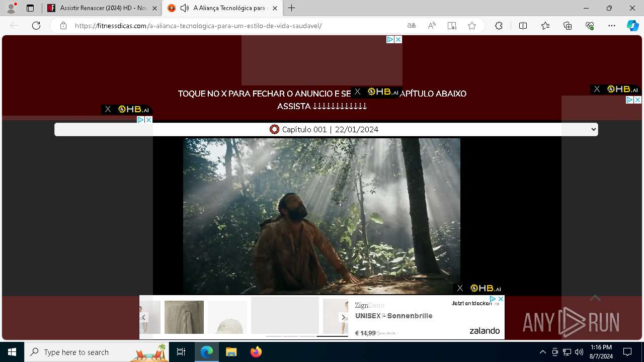Open AdChoices on the right side ad
This screenshot has width=644, height=362.
tap(629, 100)
